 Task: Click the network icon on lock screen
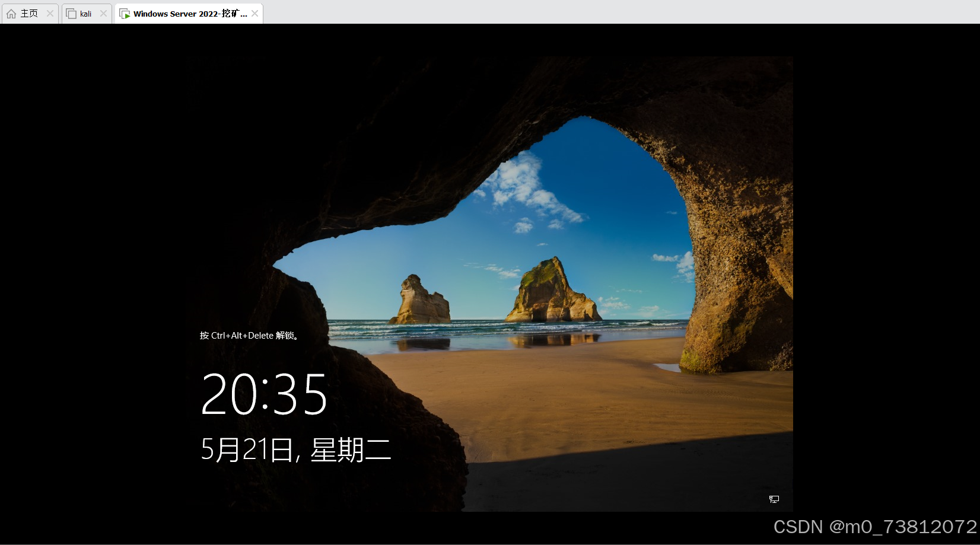774,499
